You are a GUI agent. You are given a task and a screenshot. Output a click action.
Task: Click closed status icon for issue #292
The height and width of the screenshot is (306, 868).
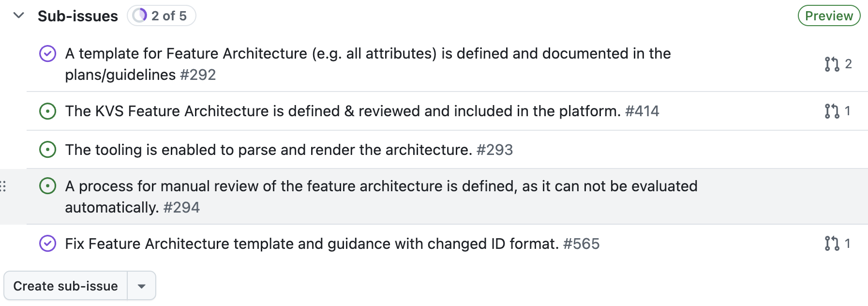47,54
